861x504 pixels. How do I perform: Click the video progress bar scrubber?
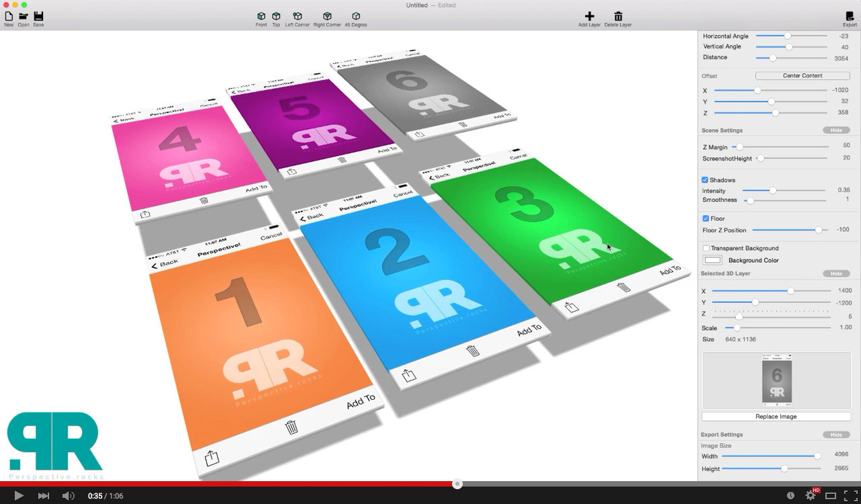(457, 484)
